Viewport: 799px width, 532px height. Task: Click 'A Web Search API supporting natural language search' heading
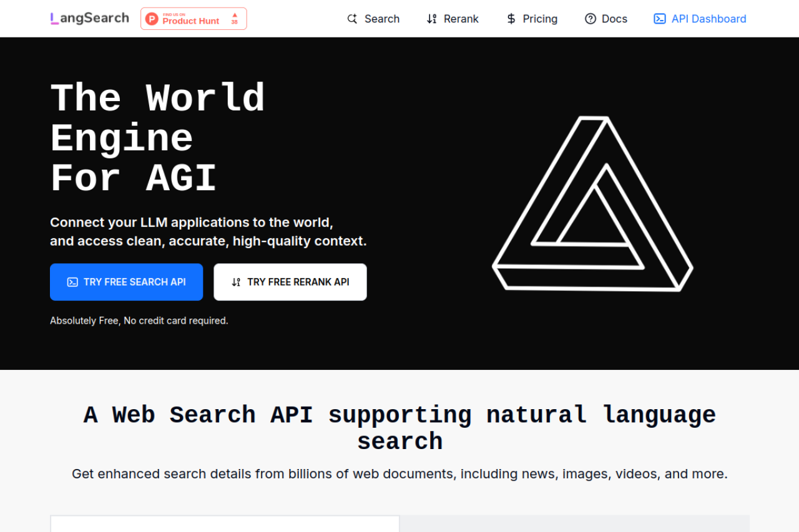coord(399,428)
